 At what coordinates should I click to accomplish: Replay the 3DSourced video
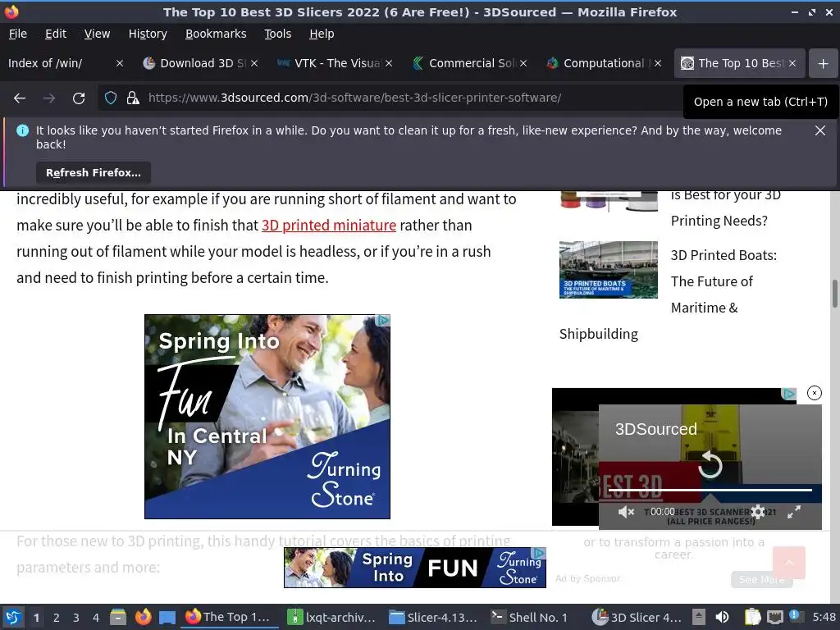pos(710,464)
